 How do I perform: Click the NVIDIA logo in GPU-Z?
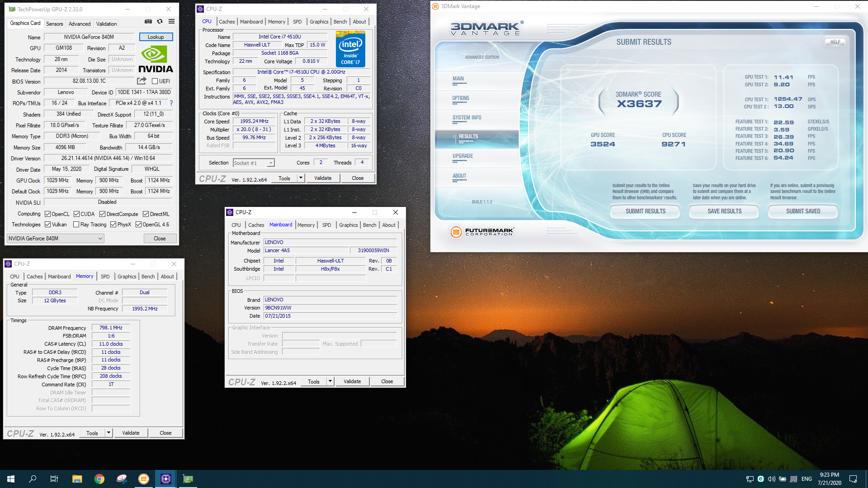[156, 59]
